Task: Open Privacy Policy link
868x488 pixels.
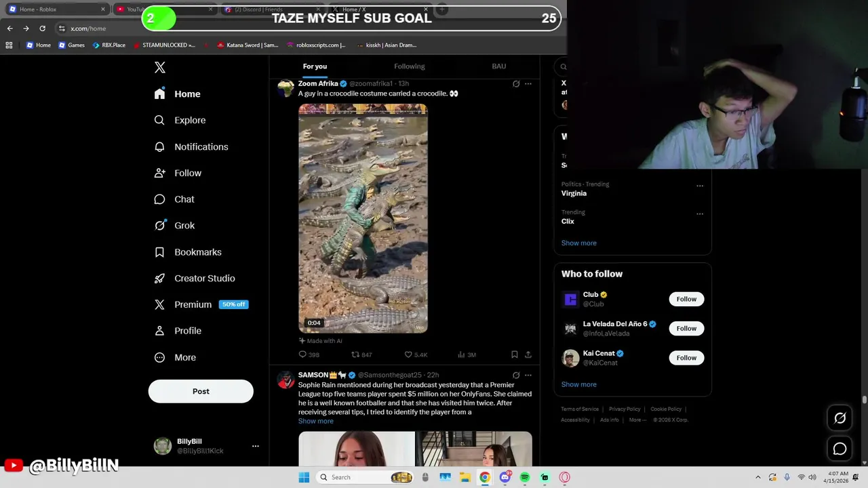Action: pos(625,409)
